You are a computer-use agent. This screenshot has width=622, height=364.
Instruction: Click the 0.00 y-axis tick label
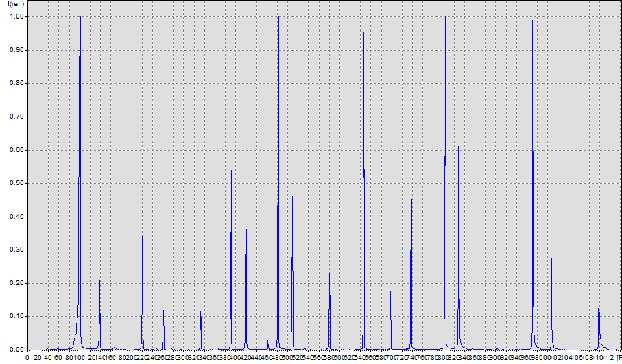click(x=14, y=350)
